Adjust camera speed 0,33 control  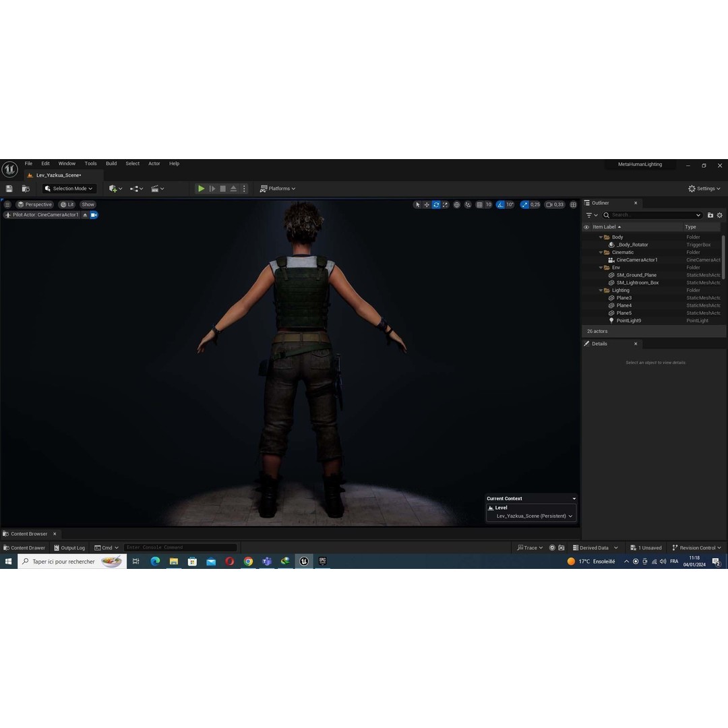tap(555, 204)
